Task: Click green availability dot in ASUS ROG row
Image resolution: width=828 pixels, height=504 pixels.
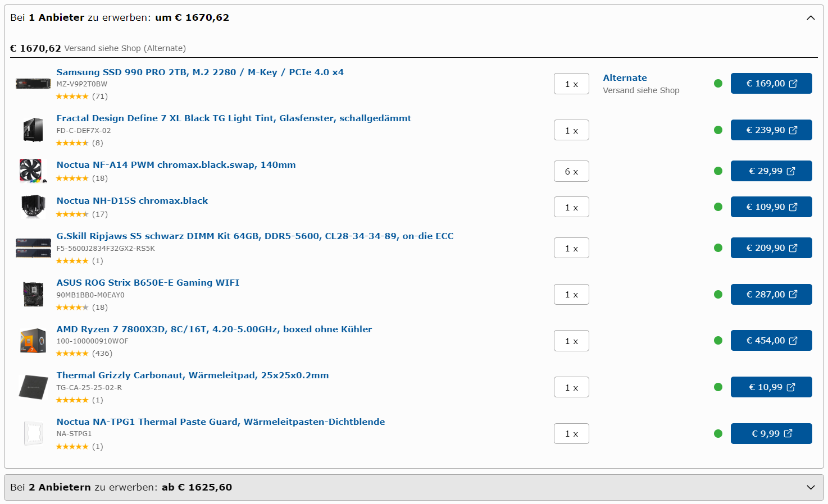Action: pyautogui.click(x=718, y=295)
